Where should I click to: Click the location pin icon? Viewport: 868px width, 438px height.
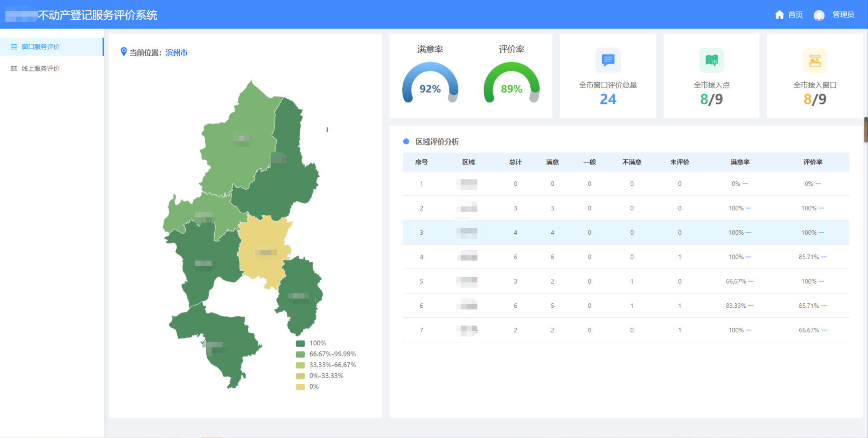(123, 52)
